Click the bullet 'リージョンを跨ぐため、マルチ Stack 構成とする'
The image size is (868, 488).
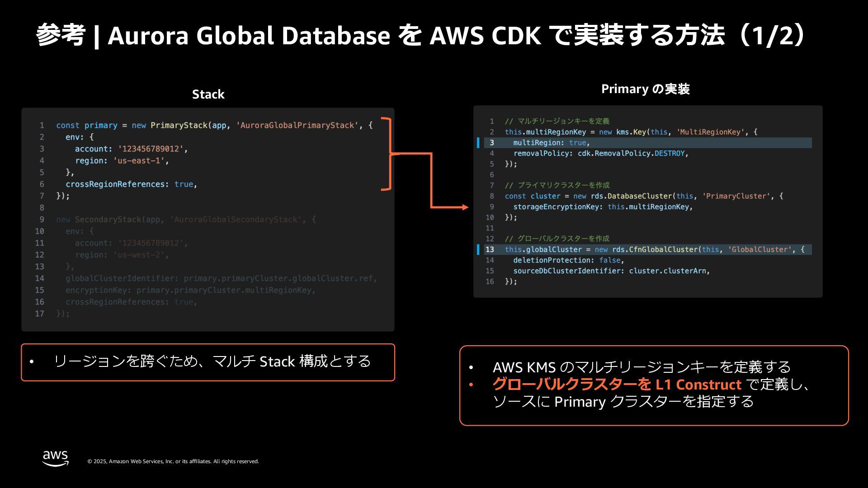coord(212,361)
